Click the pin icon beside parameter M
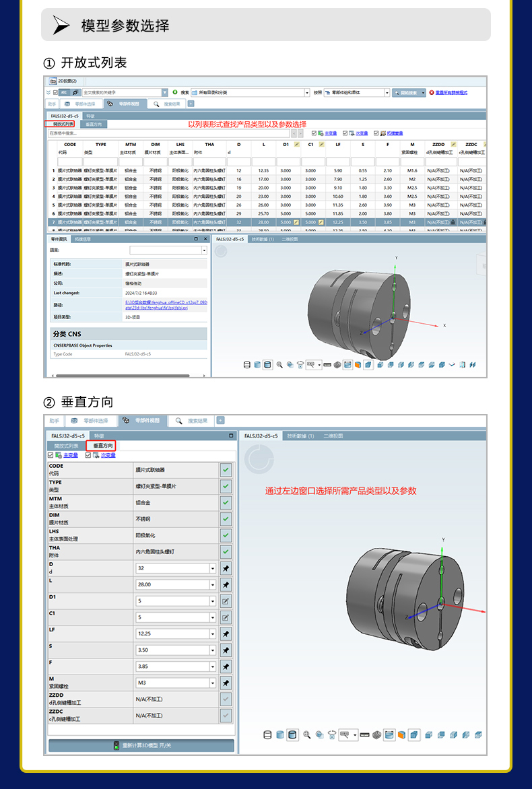Screen dimensions: 532x789 point(226,683)
